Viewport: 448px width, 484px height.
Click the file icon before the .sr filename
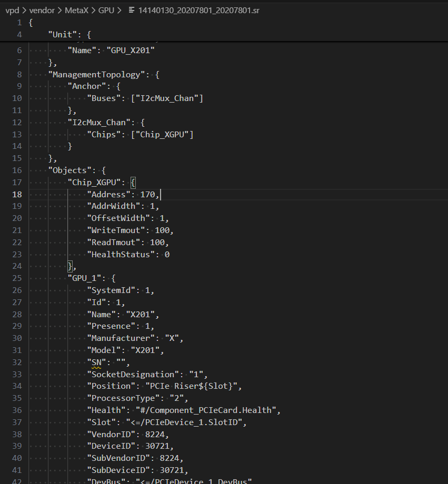(x=132, y=10)
